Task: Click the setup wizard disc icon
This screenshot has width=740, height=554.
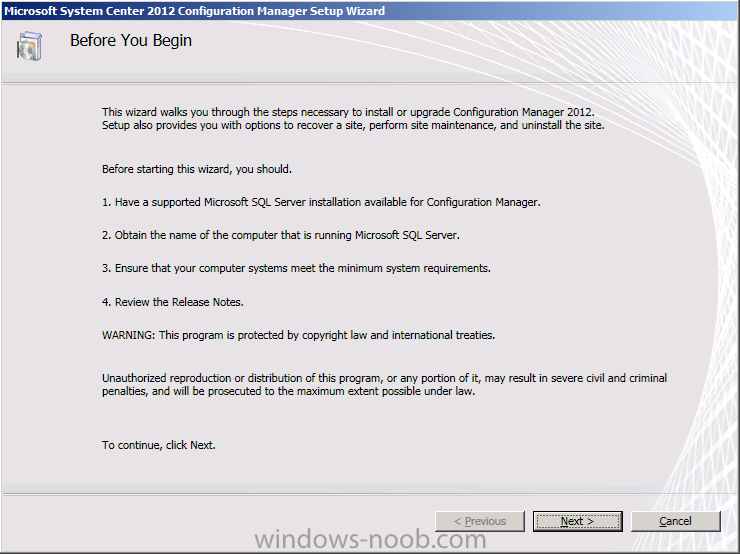Action: click(x=29, y=46)
